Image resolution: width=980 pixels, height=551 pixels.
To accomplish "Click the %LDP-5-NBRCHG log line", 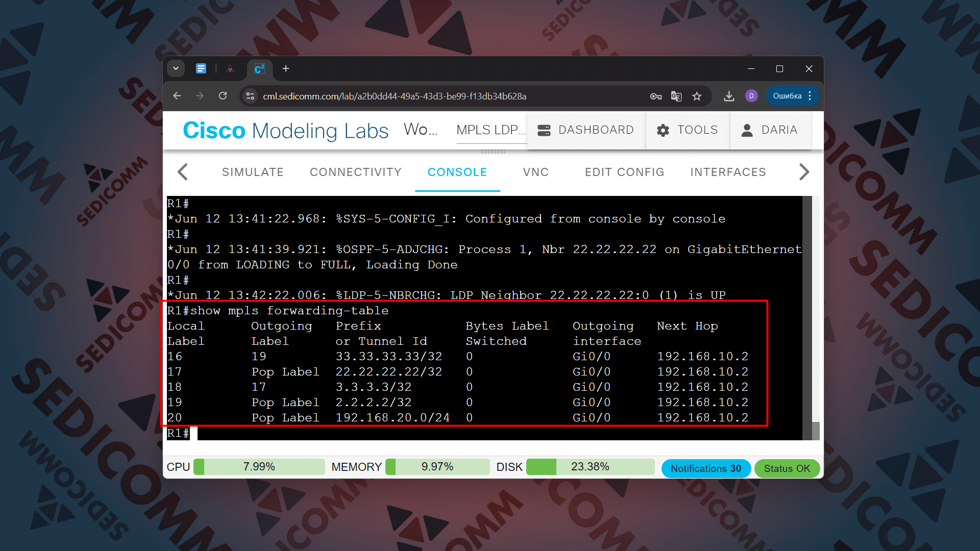I will [x=447, y=295].
